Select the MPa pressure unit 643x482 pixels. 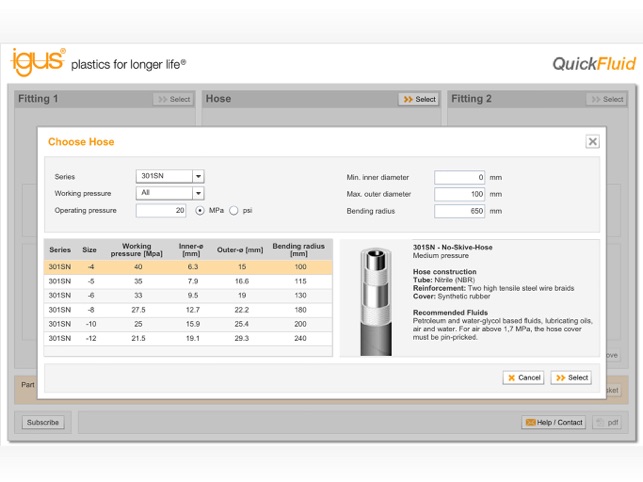[200, 211]
